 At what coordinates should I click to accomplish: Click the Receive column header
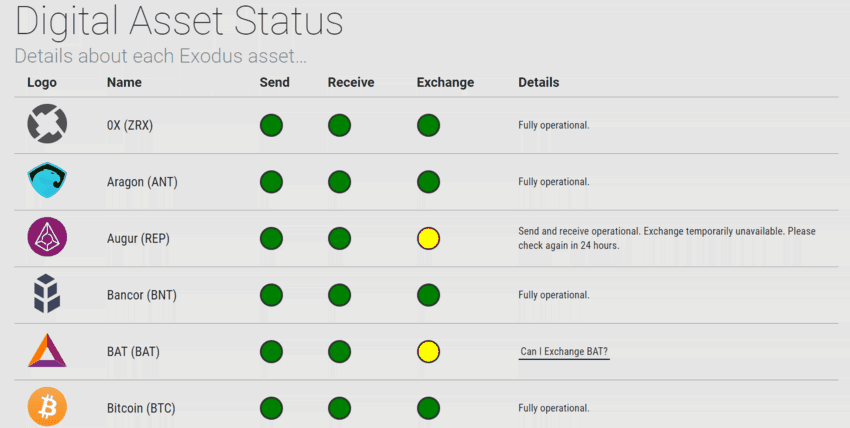click(x=351, y=82)
